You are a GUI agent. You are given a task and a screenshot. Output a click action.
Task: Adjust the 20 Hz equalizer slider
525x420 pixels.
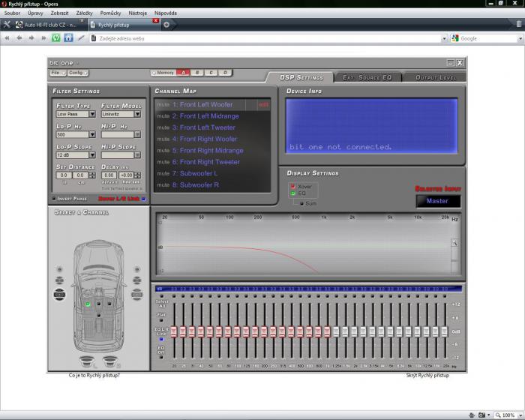pyautogui.click(x=174, y=331)
